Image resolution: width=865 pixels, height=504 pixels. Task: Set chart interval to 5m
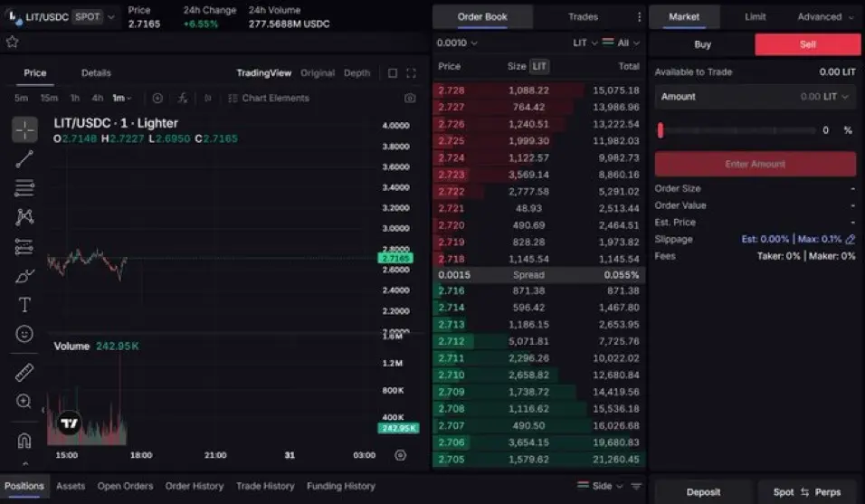21,98
